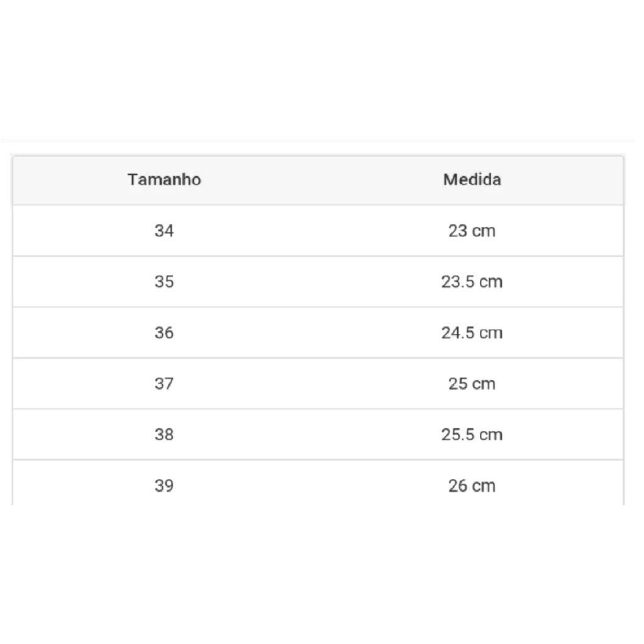
Task: Click the 25.5 cm measurement
Action: point(472,435)
